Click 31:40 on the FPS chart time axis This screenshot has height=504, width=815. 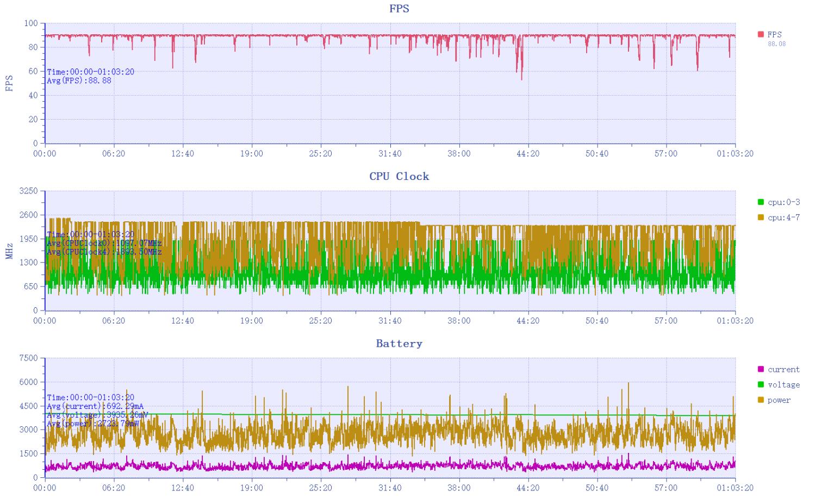[390, 154]
